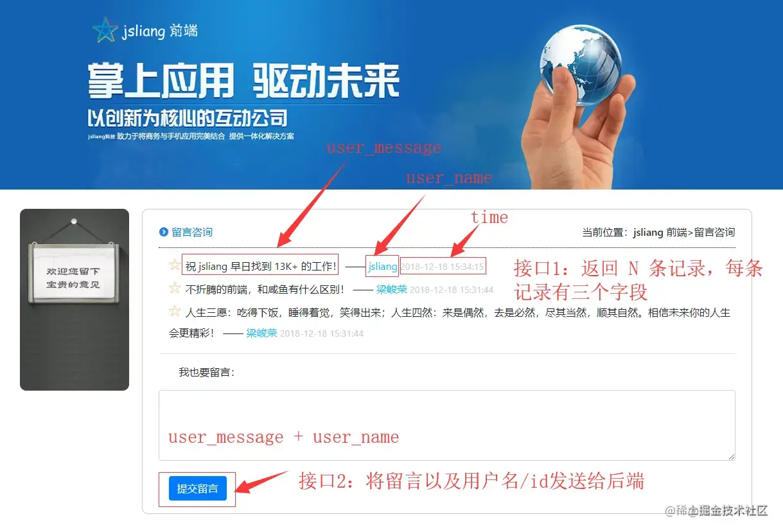Click the textarea resize handle corner
Image resolution: width=783 pixels, height=532 pixels.
730,456
